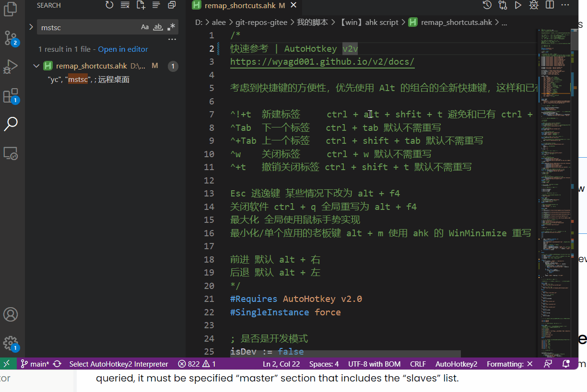The image size is (587, 392).
Task: Open the wyagd001.github.io docs link
Action: [x=322, y=62]
